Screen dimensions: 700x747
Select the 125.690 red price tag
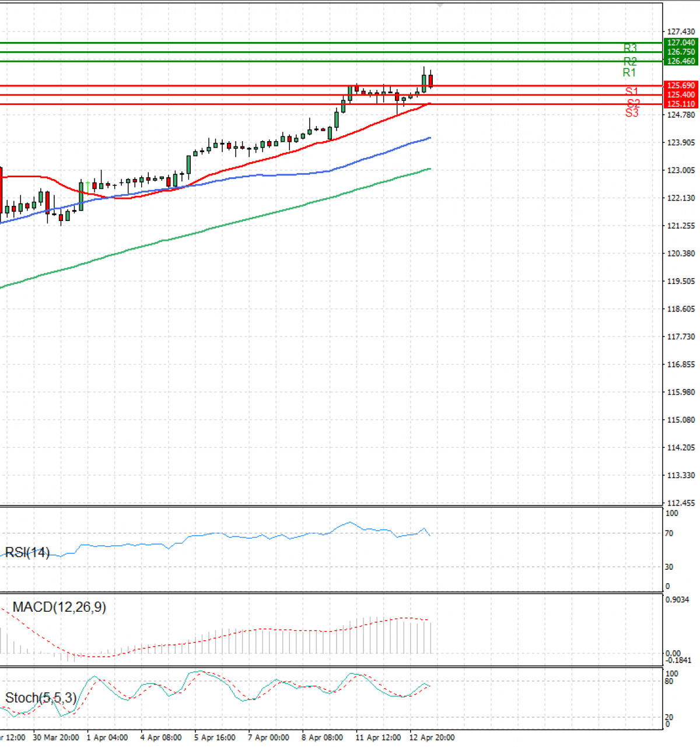681,86
